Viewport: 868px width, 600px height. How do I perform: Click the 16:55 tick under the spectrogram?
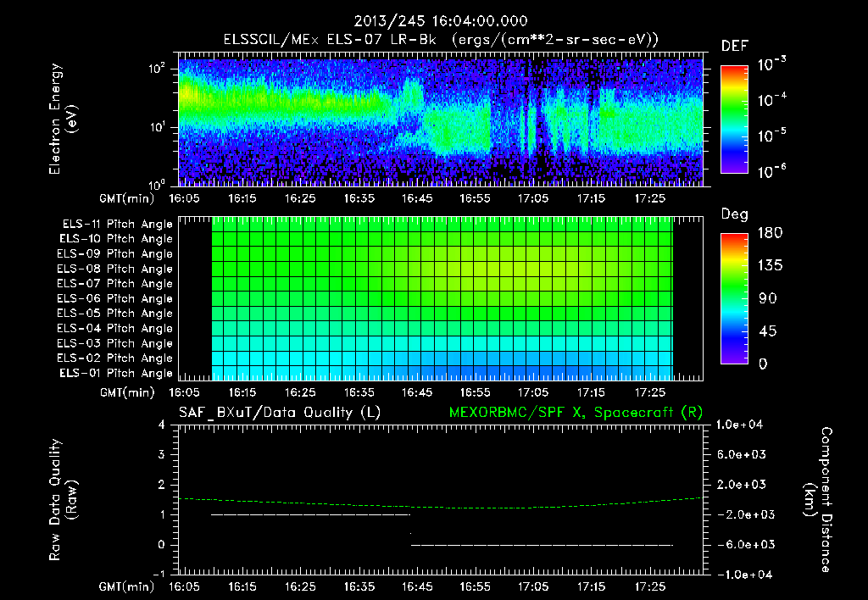pyautogui.click(x=475, y=198)
